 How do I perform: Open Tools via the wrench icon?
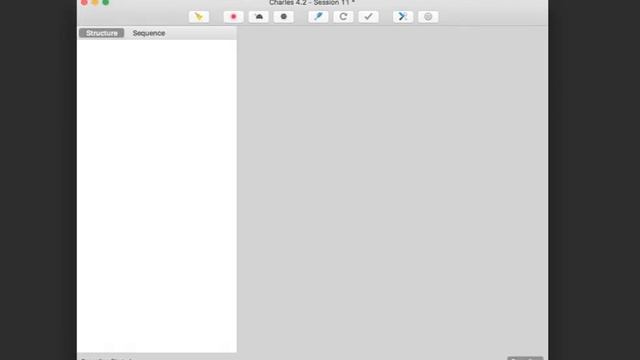coord(403,17)
